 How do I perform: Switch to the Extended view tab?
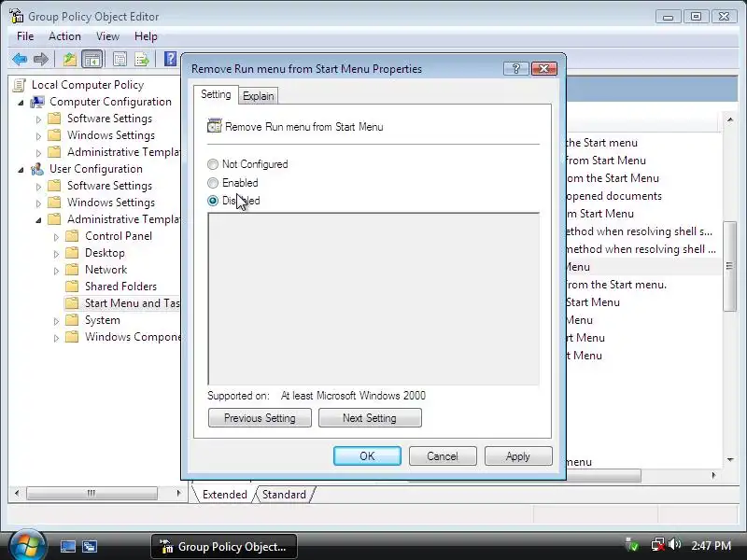tap(224, 495)
